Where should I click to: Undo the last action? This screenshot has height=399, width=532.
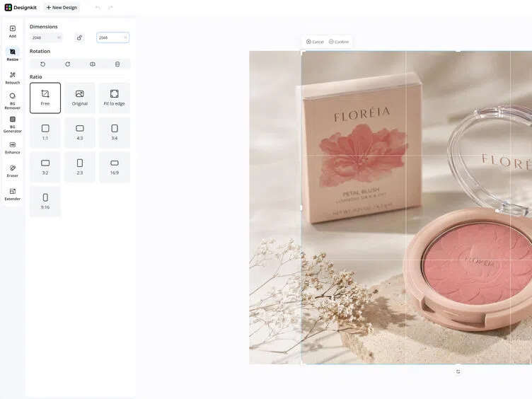[98, 8]
